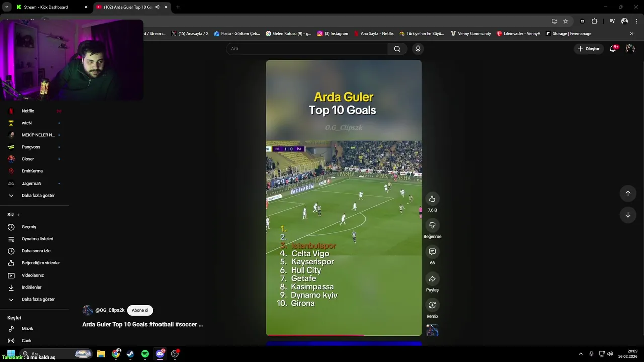Open YouTube notifications bell

pyautogui.click(x=613, y=49)
